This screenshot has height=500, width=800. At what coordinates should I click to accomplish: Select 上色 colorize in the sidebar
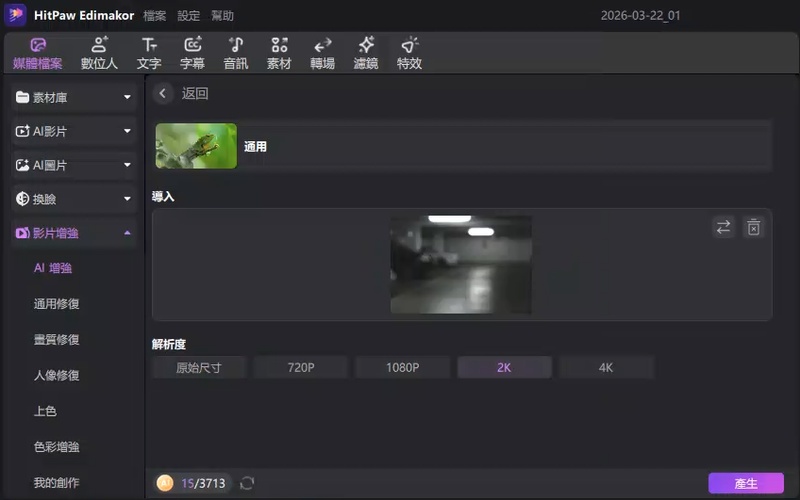[45, 411]
